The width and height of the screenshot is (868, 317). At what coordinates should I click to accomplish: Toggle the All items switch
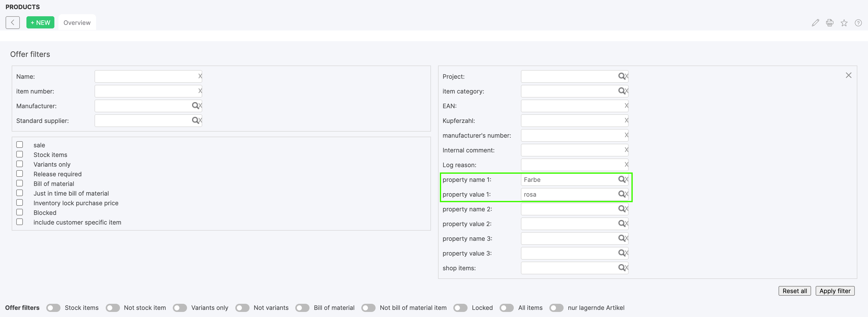[x=506, y=308]
